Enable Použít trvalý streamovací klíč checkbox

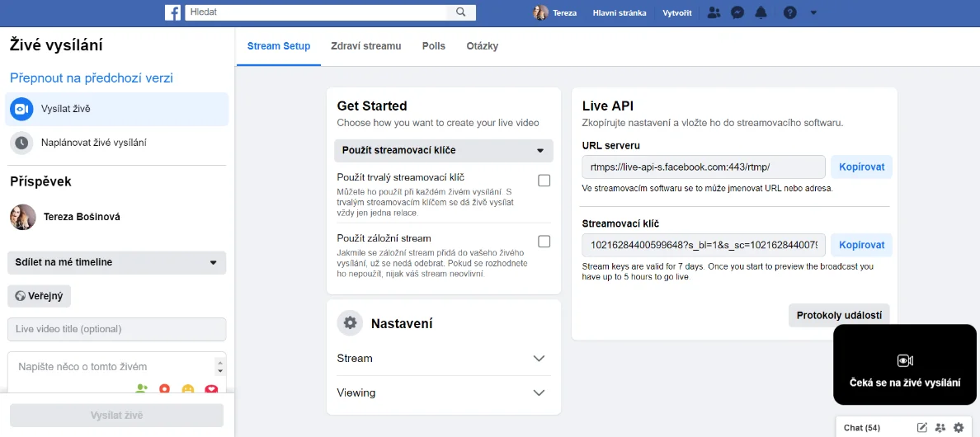tap(544, 181)
